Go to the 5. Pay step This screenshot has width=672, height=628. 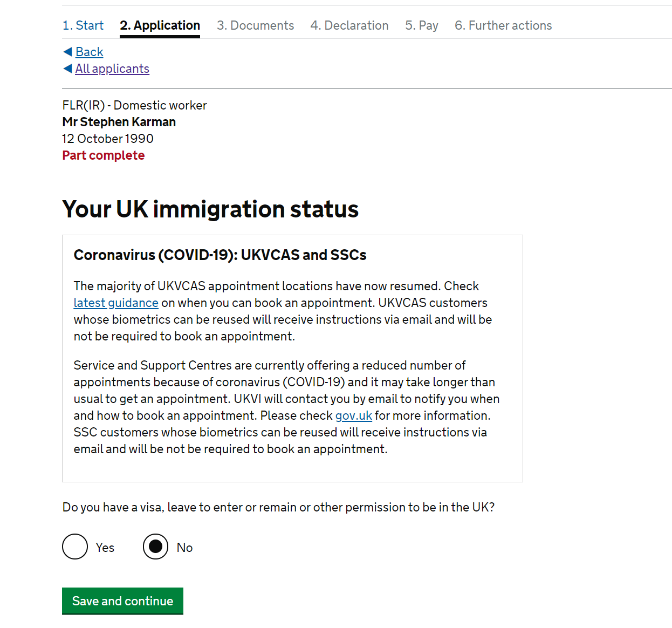point(421,25)
